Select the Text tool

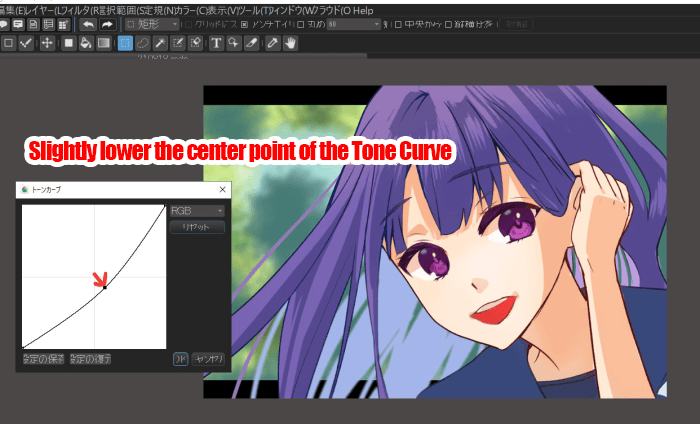tap(217, 43)
